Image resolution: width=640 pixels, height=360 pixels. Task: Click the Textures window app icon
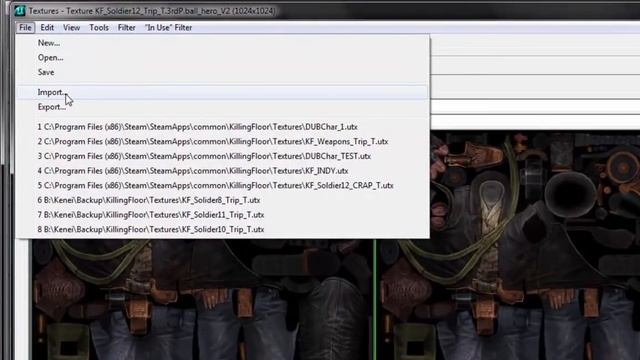tap(20, 11)
